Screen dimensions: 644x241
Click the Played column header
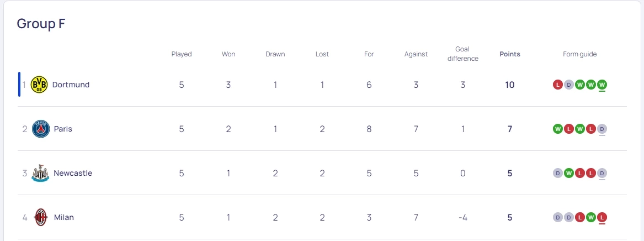(182, 54)
